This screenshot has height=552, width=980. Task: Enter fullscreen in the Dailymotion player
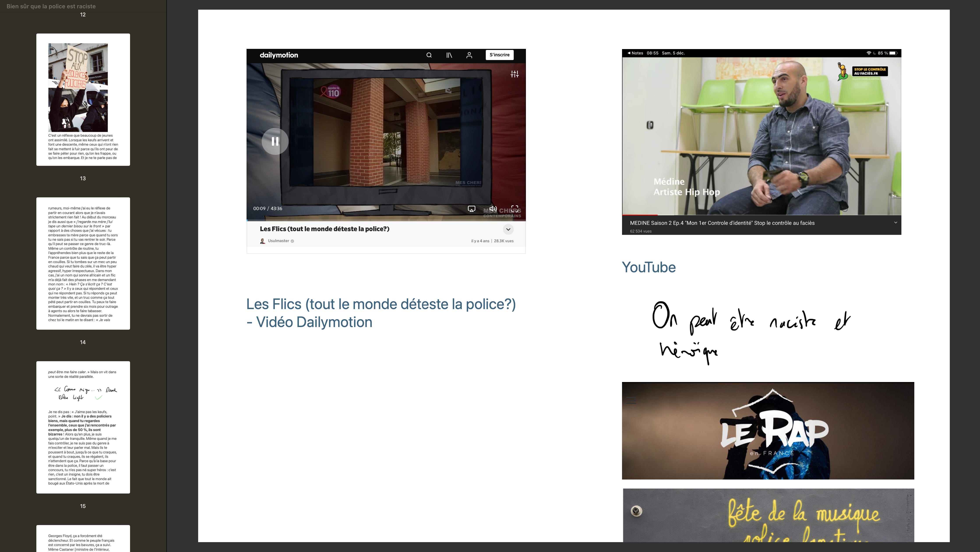(x=514, y=209)
